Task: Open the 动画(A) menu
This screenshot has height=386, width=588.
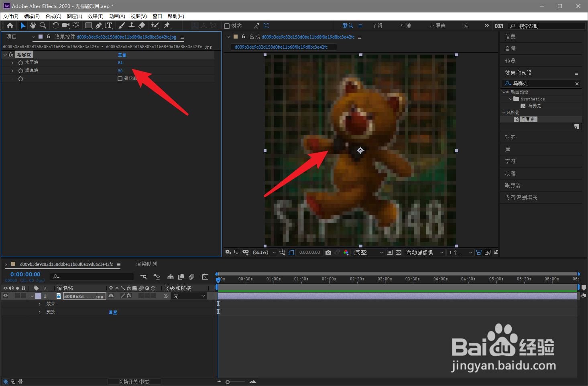Action: [x=117, y=16]
